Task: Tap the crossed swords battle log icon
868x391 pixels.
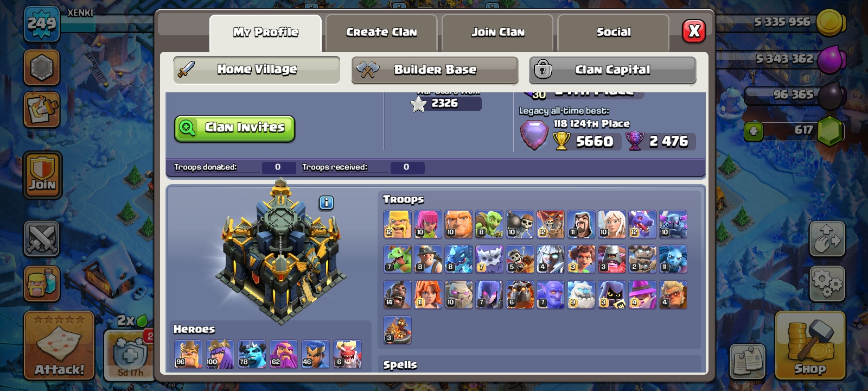Action: pyautogui.click(x=42, y=239)
